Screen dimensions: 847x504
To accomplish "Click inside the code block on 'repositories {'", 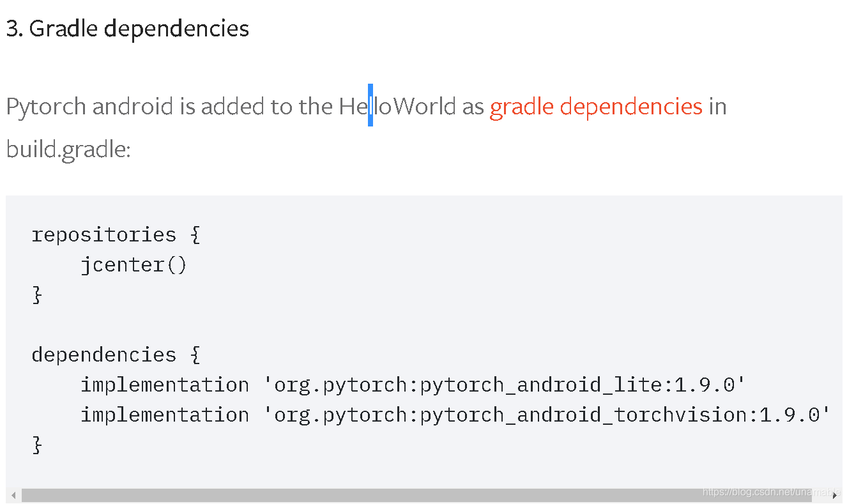I will click(116, 234).
